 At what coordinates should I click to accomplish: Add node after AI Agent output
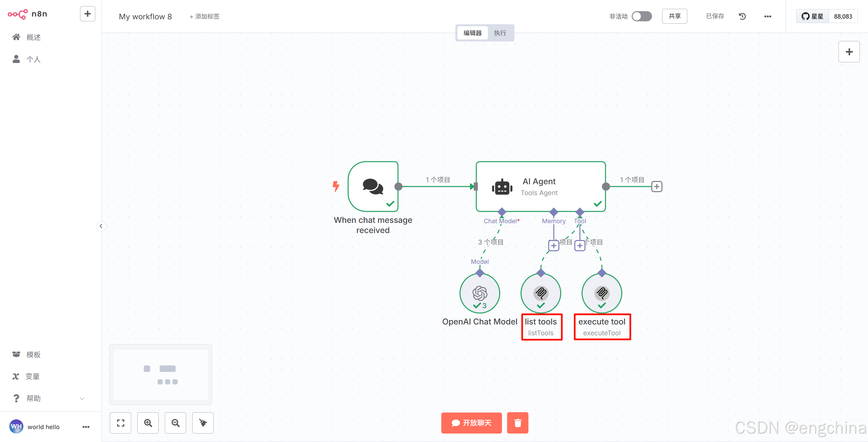657,187
